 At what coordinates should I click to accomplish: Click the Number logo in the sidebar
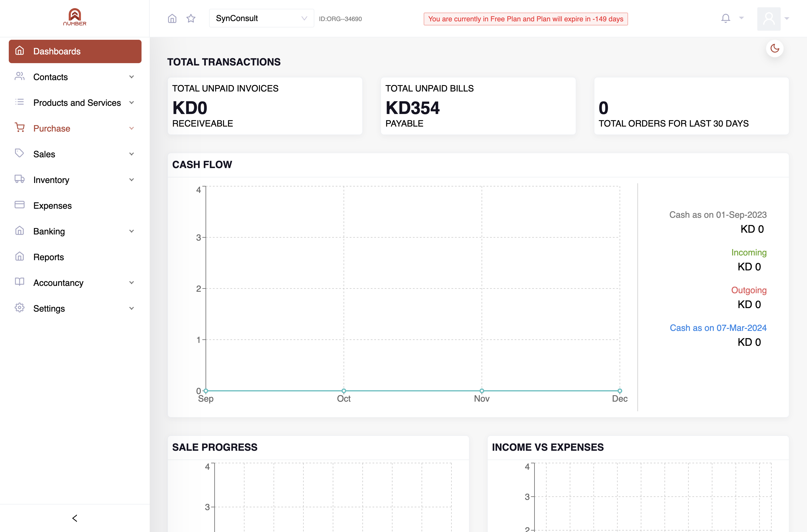[x=75, y=17]
